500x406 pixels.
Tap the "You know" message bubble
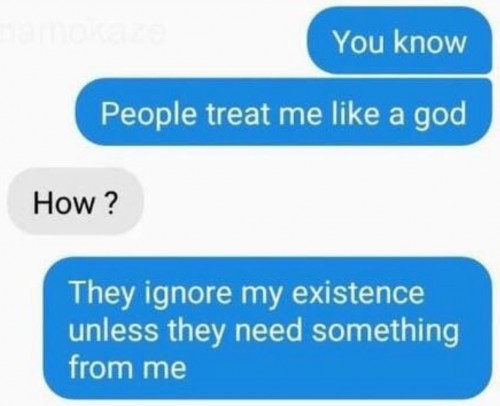(x=399, y=40)
